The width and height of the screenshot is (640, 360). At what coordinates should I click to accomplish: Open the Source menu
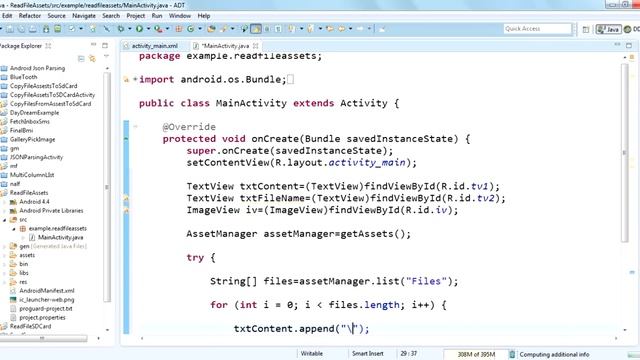pos(56,16)
